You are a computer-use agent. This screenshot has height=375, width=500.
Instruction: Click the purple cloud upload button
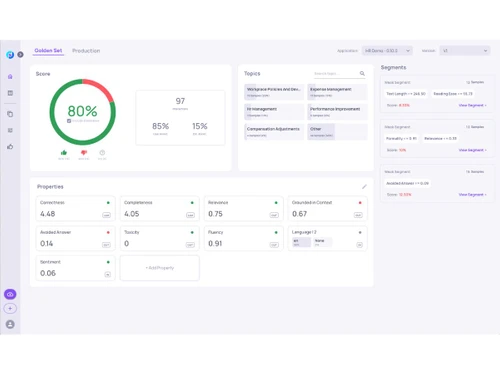point(10,294)
